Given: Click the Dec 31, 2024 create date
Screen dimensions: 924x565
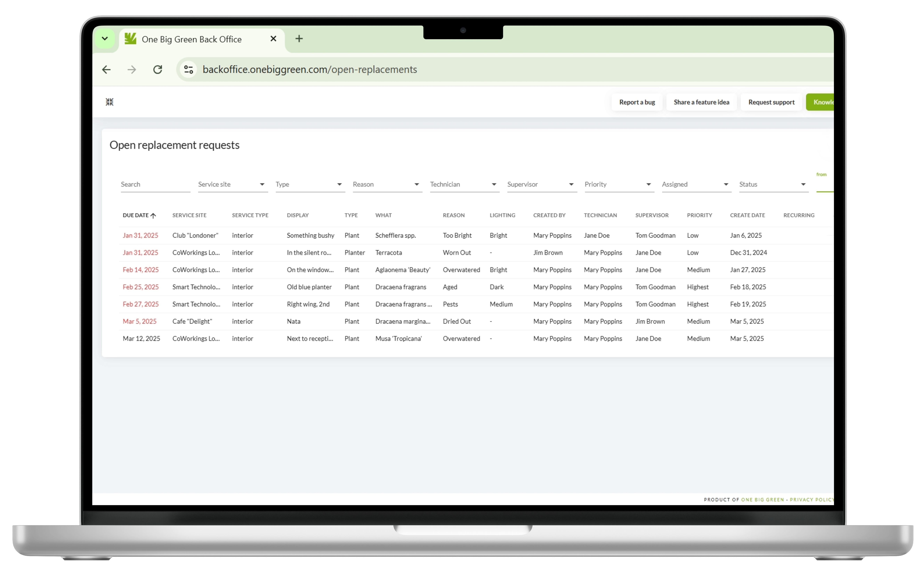Looking at the screenshot, I should pyautogui.click(x=748, y=253).
